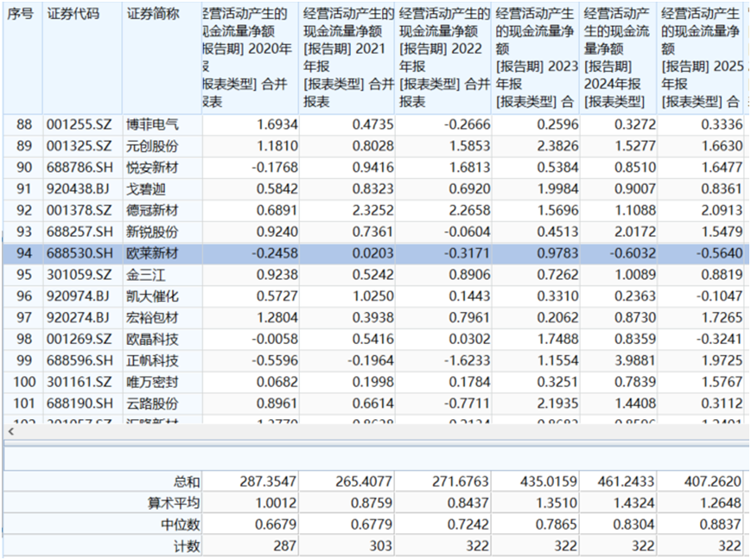Select the 2022年报 cash flow column header
The image size is (751, 560).
(443, 58)
